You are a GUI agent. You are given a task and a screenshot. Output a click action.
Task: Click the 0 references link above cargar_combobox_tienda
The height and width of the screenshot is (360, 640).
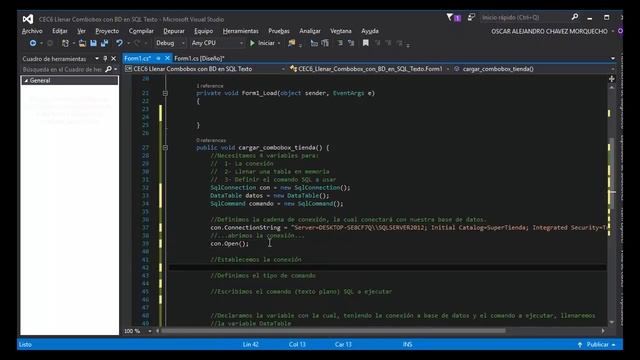coord(211,140)
